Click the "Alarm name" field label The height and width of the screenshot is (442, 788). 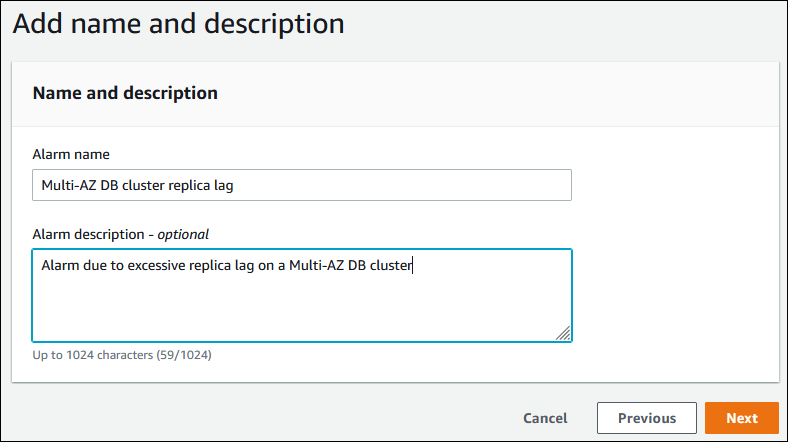click(x=71, y=154)
